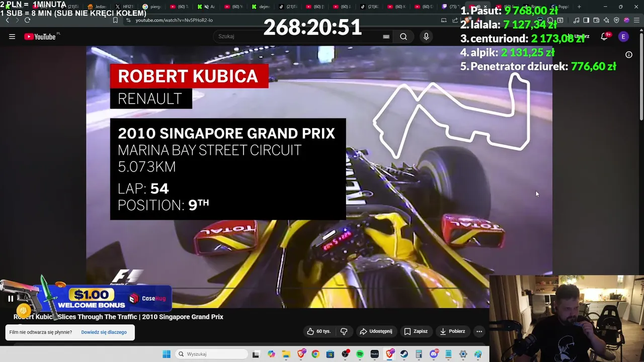Image resolution: width=644 pixels, height=362 pixels.
Task: Open the more actions three-dot menu
Action: (x=479, y=331)
